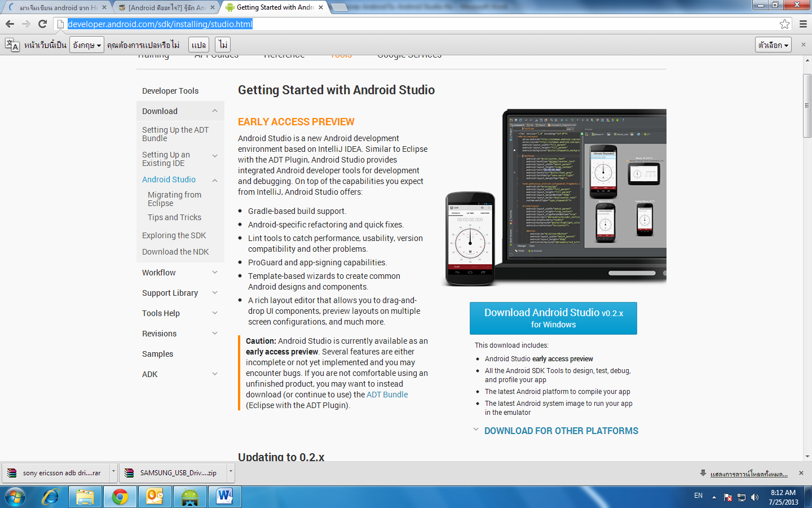Open the Samples sidebar item
The image size is (812, 508).
pyautogui.click(x=157, y=354)
